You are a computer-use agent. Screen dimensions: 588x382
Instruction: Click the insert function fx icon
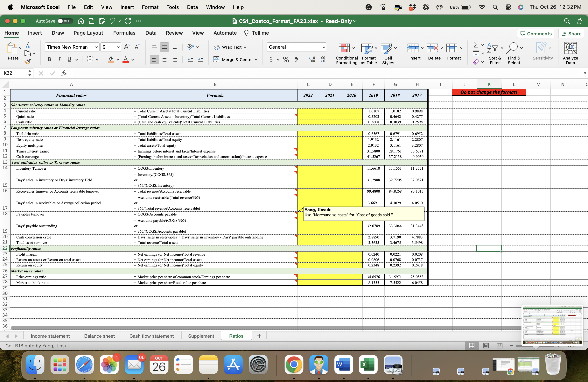(64, 73)
